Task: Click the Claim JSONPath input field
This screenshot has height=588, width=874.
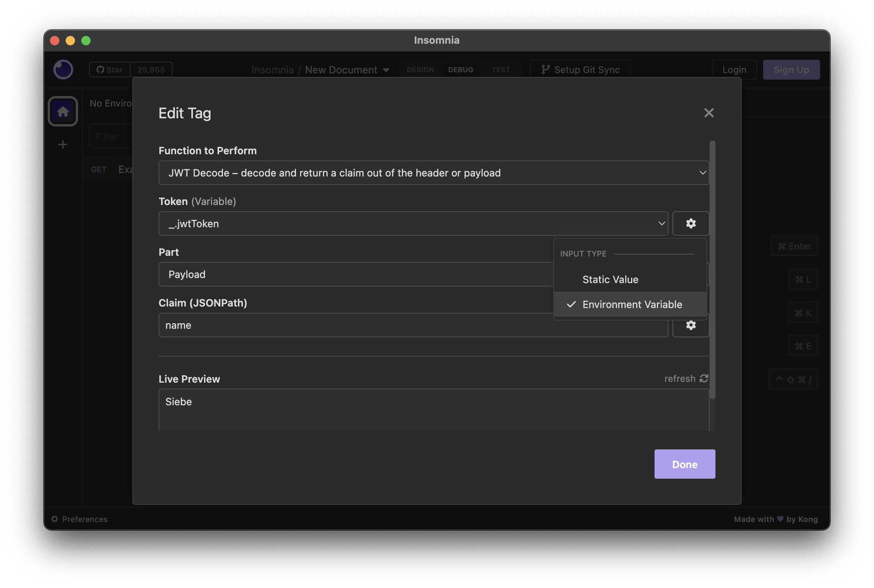Action: 413,325
